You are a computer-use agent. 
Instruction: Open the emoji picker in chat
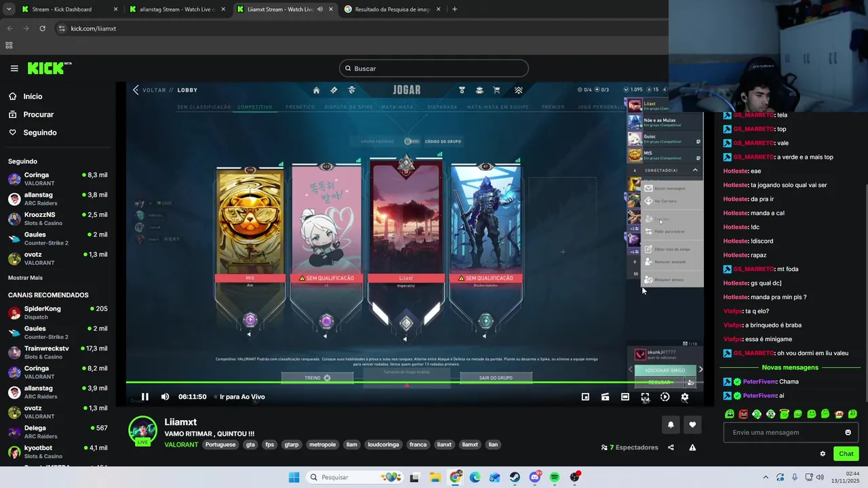848,432
